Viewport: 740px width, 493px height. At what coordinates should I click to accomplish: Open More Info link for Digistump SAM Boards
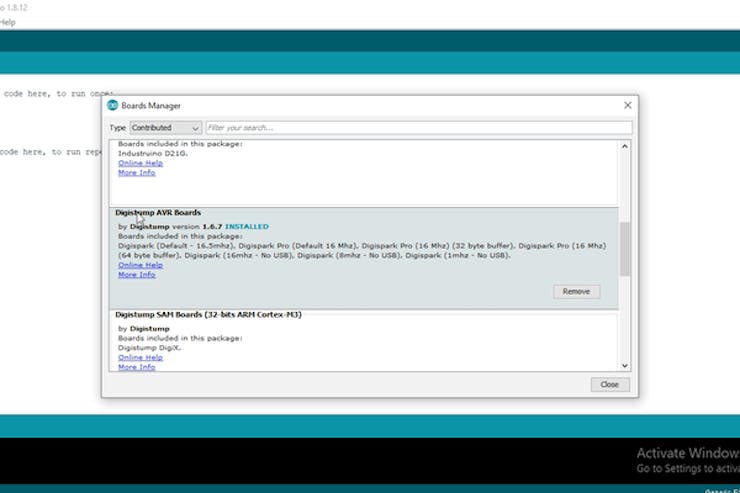pos(136,367)
